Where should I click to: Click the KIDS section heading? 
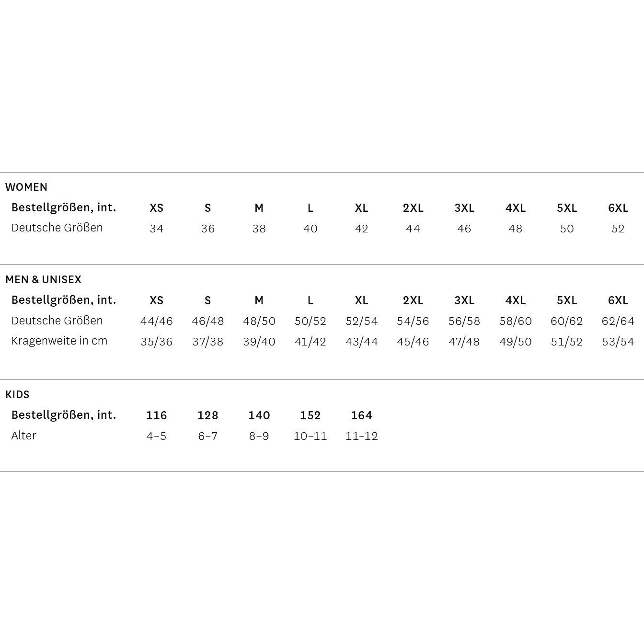click(18, 394)
